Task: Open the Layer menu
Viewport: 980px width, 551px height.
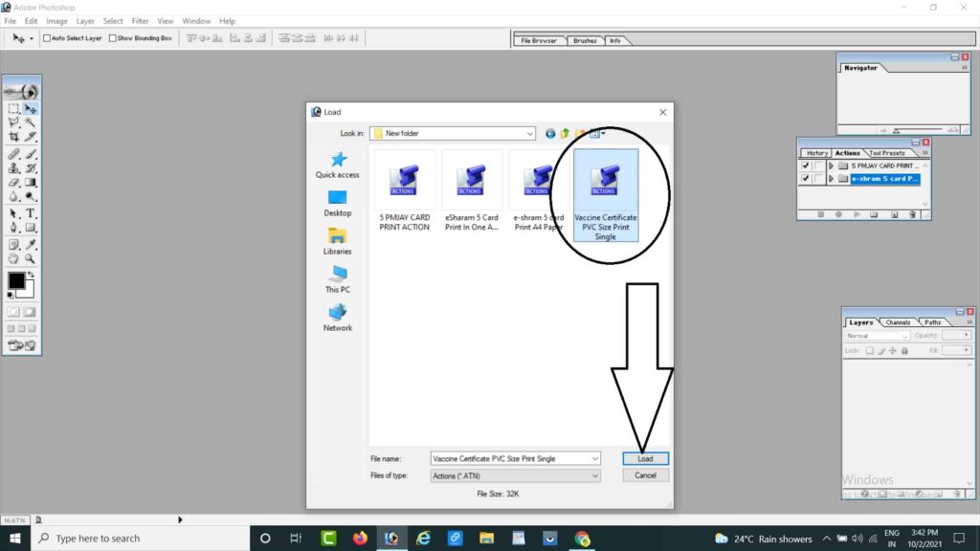Action: click(x=85, y=21)
